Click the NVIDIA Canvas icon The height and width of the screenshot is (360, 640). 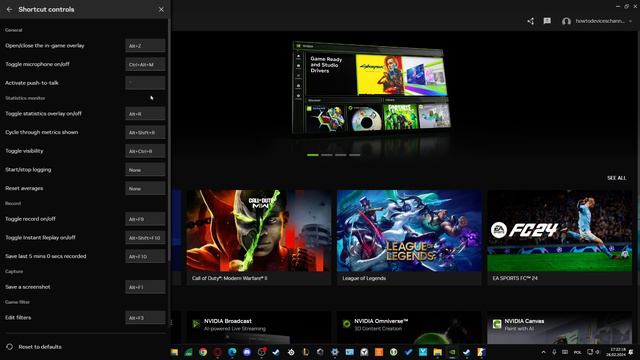497,324
